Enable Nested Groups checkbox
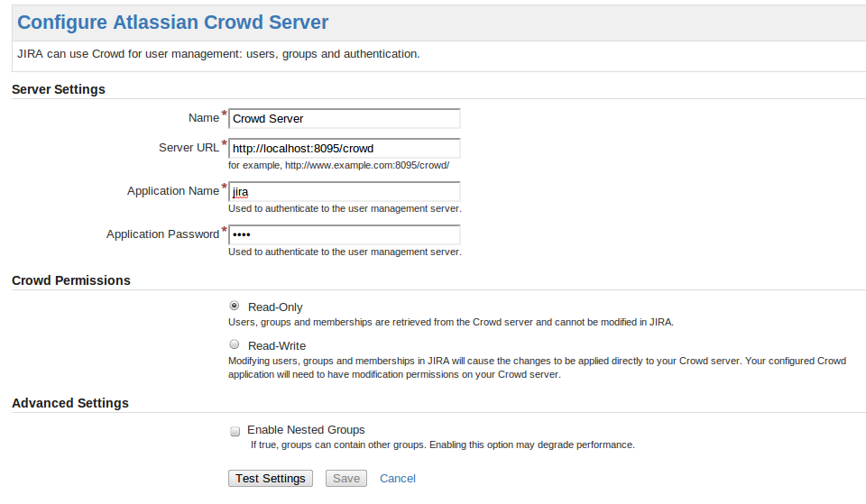866x504 pixels. point(235,431)
